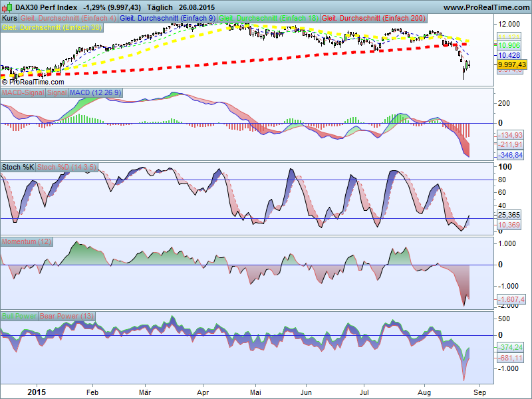Click the Jul marker on time axis

[x=364, y=392]
